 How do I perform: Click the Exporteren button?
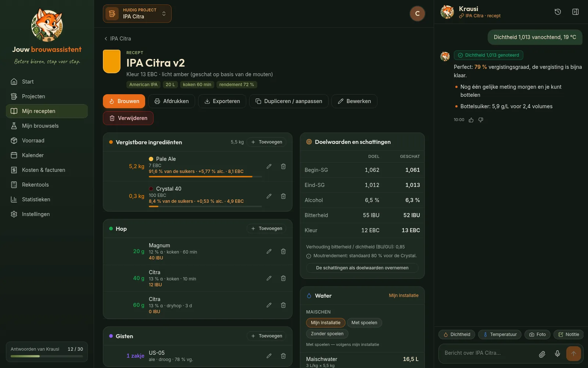click(222, 101)
